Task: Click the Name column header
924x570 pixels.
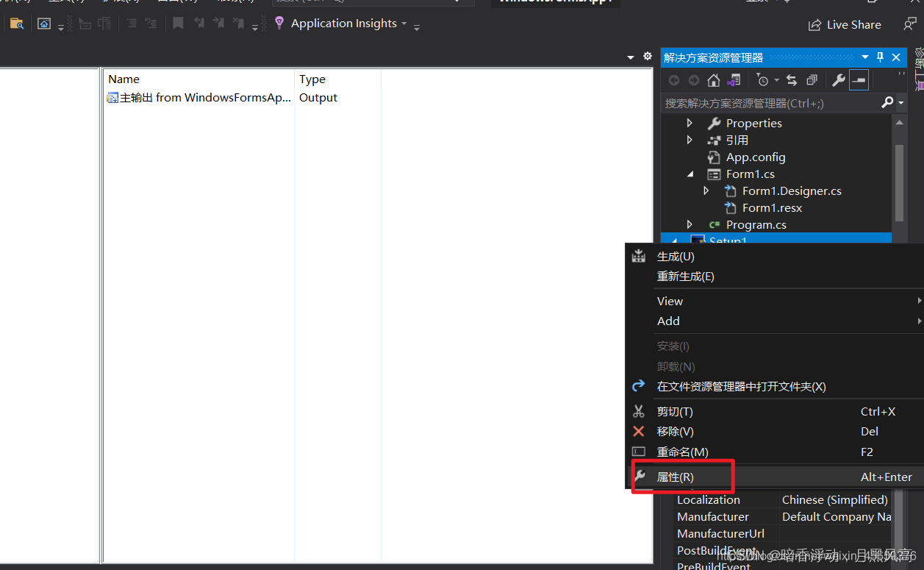Action: (198, 79)
